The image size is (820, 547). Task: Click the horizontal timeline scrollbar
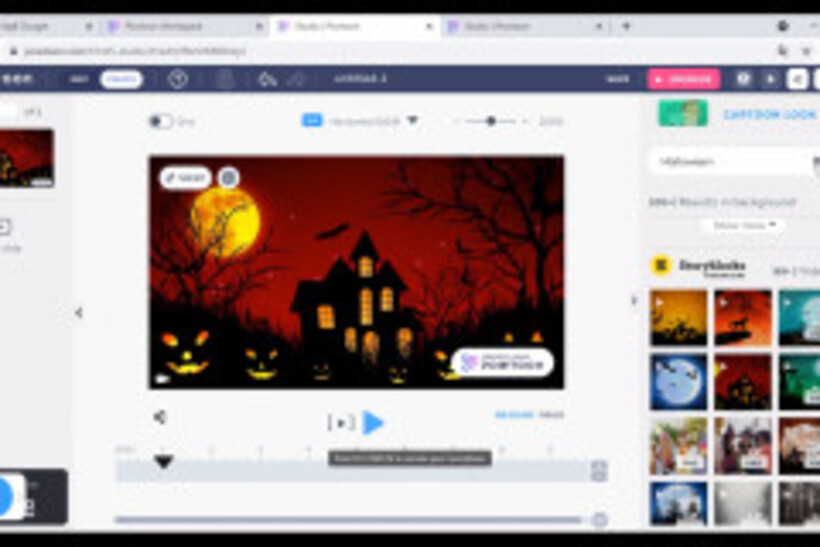[348, 519]
